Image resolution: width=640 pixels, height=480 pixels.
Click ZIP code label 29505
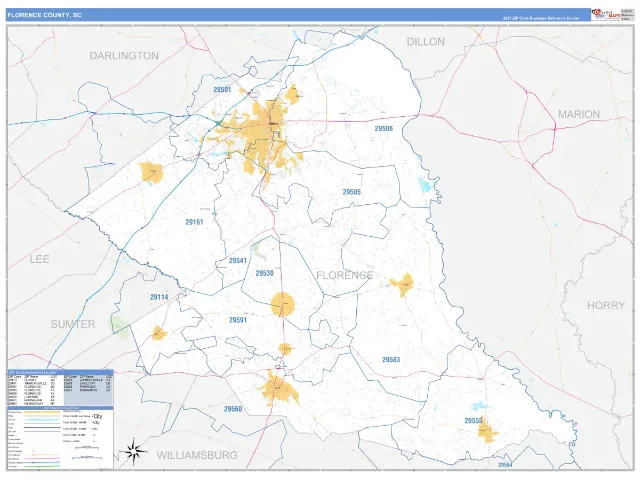pyautogui.click(x=351, y=192)
